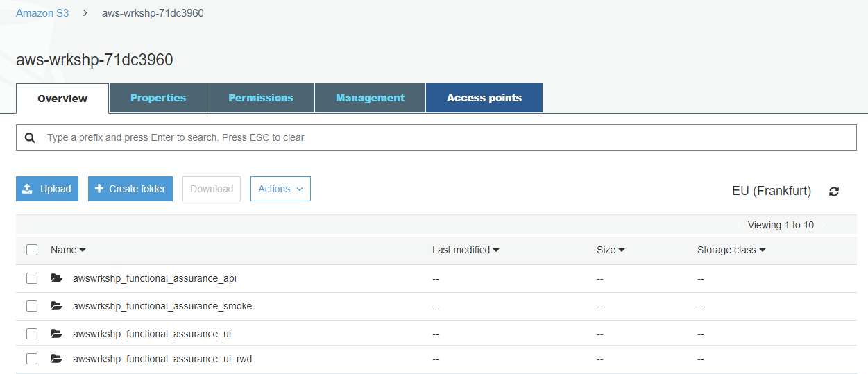Click the plus icon on Create folder

point(99,189)
